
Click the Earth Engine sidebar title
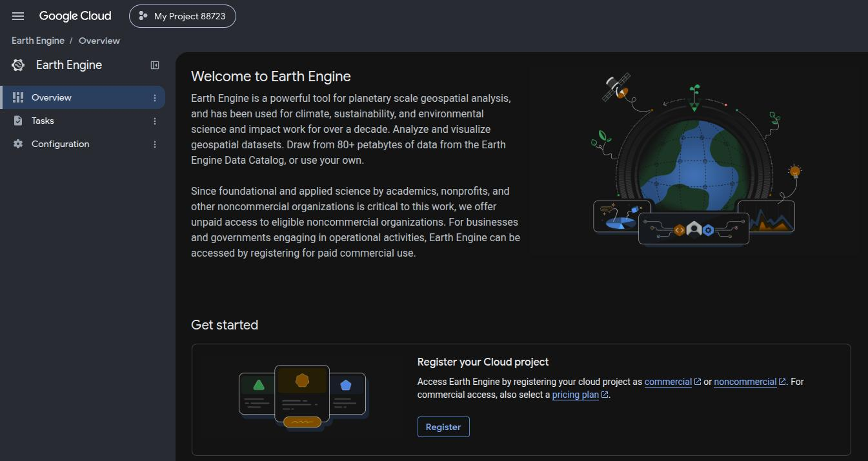(69, 65)
